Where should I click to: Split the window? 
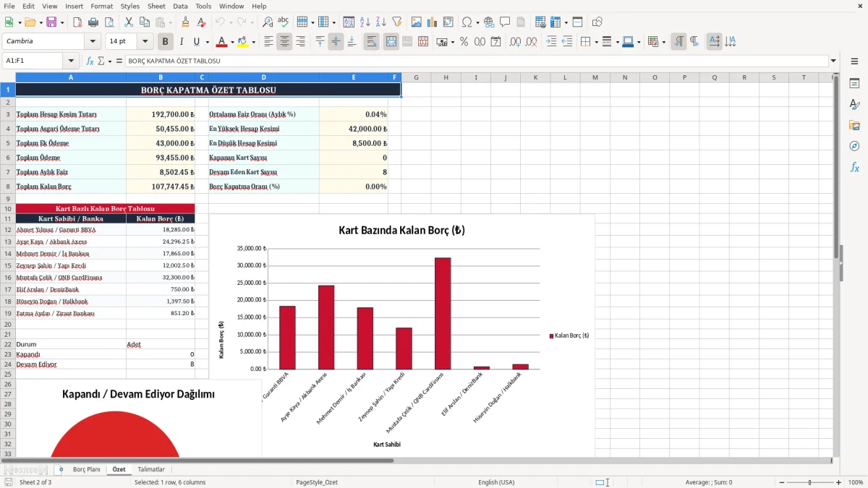click(577, 22)
